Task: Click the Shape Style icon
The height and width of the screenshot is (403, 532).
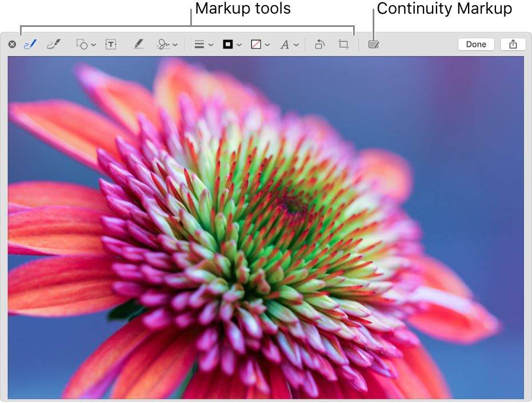Action: click(199, 44)
